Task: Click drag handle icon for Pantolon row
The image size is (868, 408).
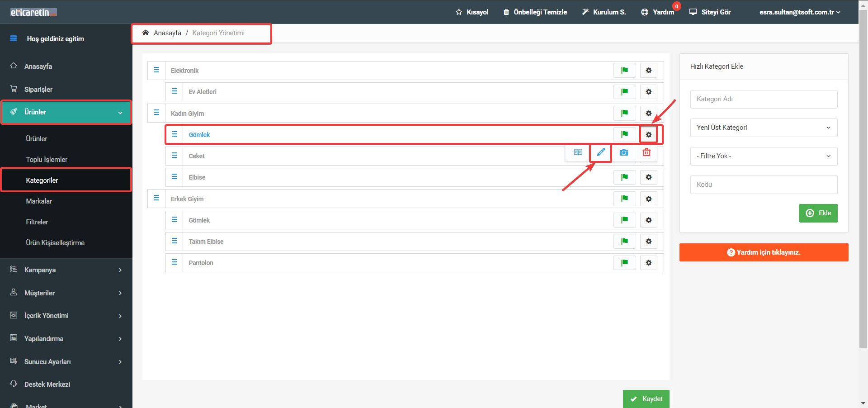Action: click(174, 262)
